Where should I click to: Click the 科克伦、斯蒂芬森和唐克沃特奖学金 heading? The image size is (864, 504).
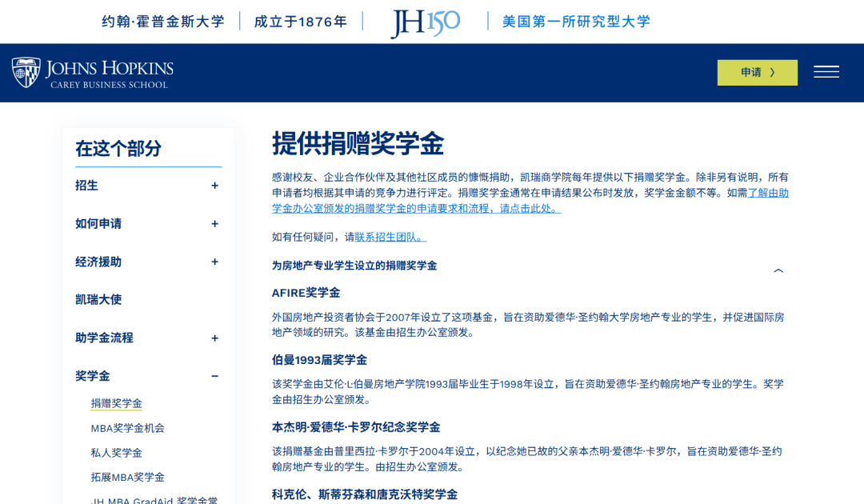(x=365, y=494)
